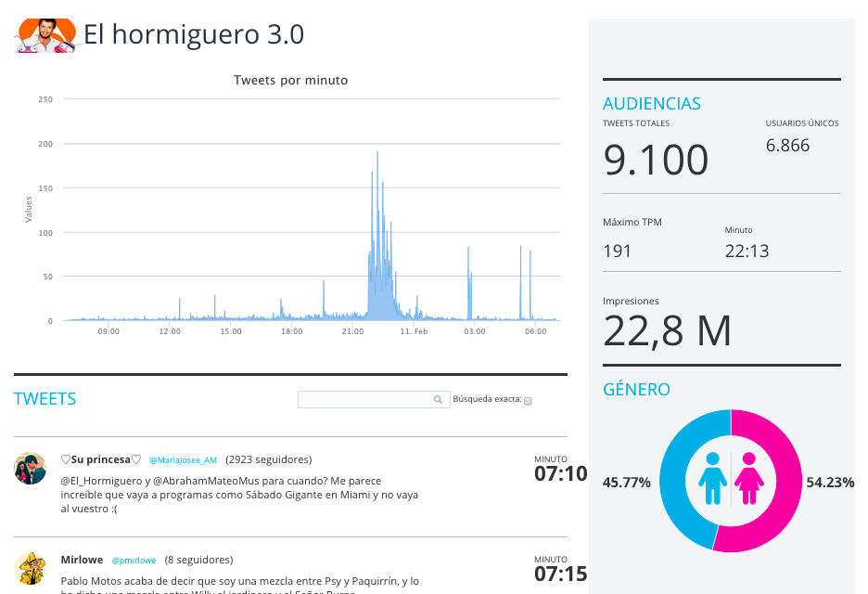Screen dimensions: 868x594
Task: Click the blue segment of gender donut
Action: (x=672, y=481)
